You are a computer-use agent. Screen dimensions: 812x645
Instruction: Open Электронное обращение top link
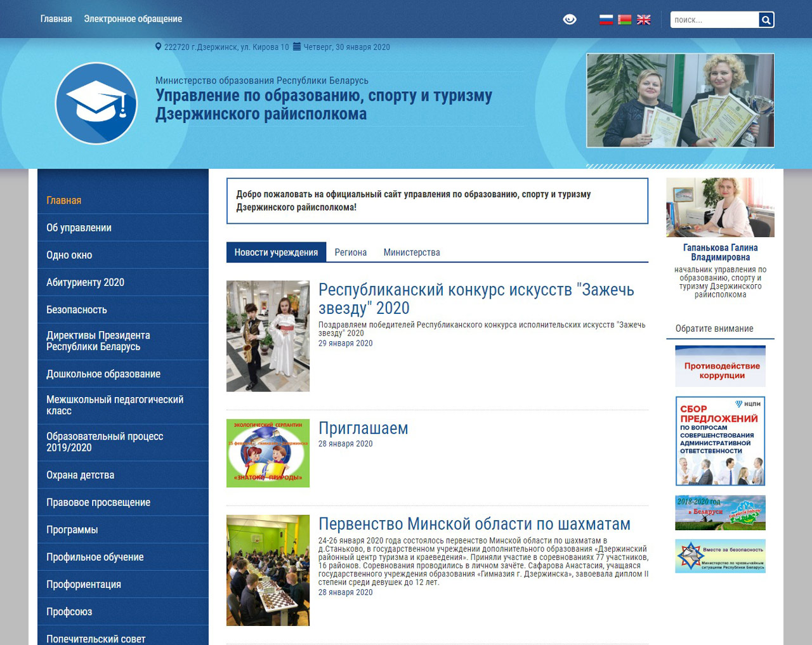click(133, 19)
